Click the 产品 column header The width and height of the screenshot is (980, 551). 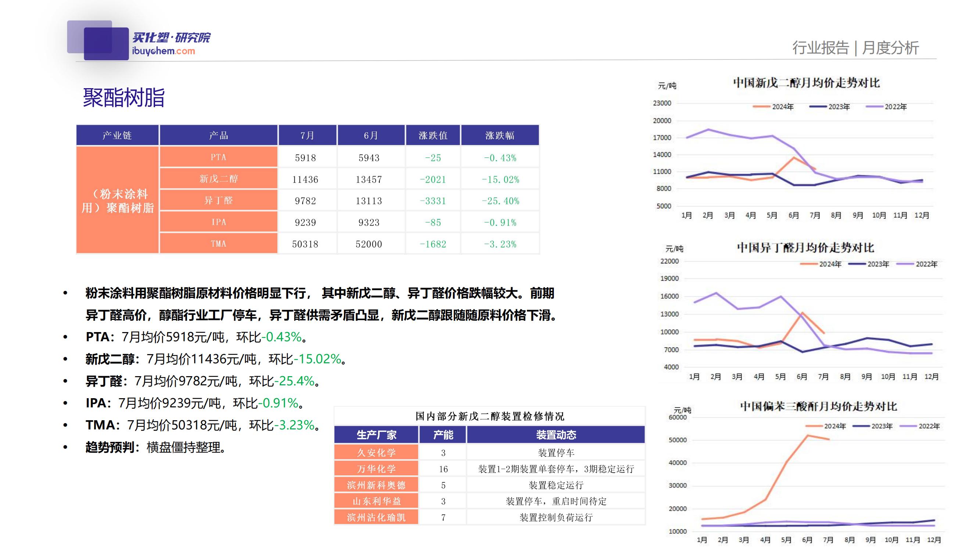[218, 136]
